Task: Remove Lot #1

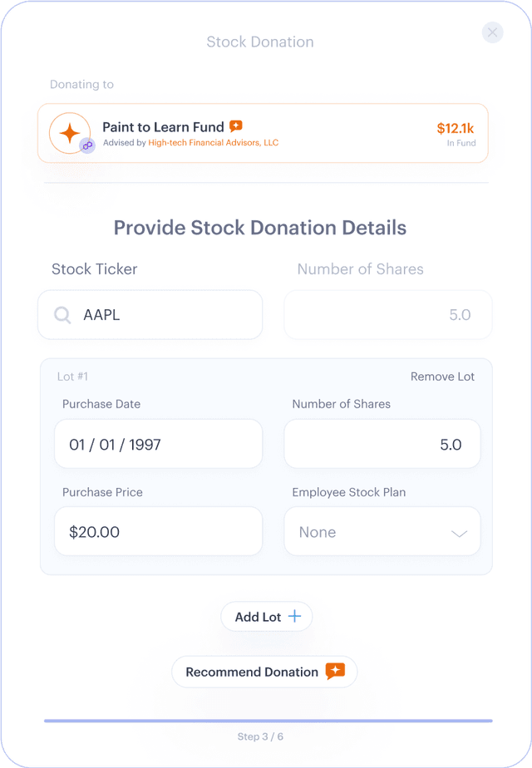Action: coord(442,377)
